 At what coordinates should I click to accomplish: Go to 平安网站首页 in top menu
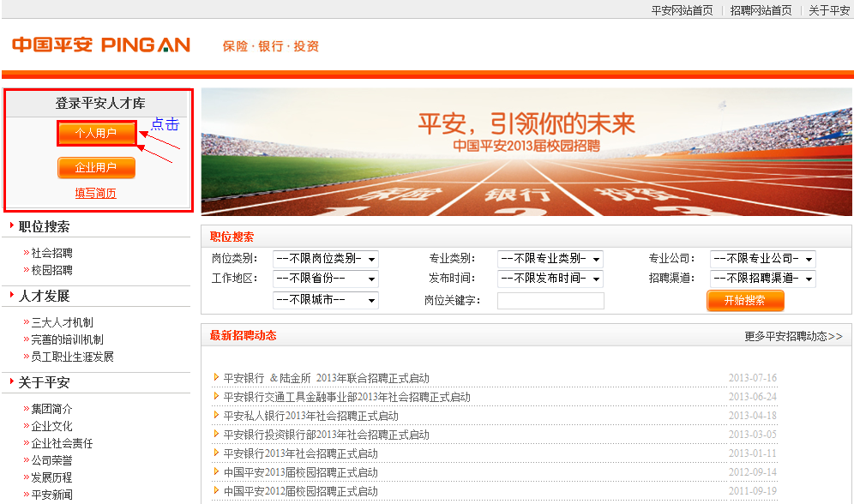coord(682,10)
